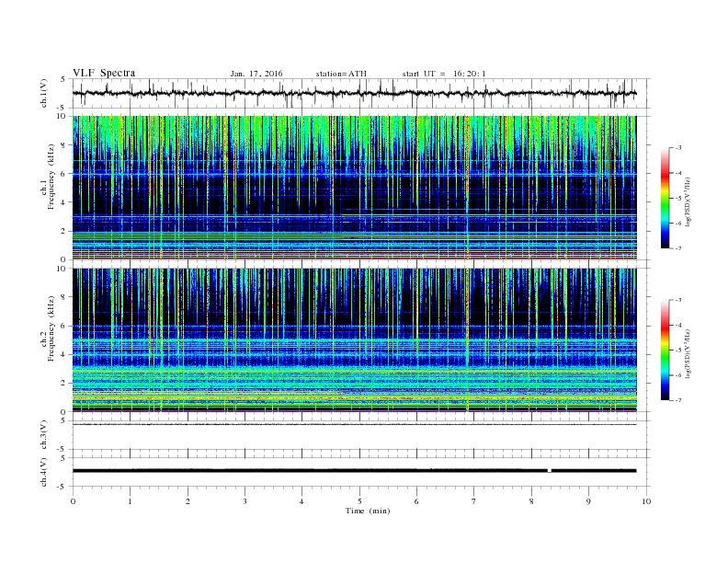Click the white gap in the ch.4 trace
The width and height of the screenshot is (728, 563).
point(550,471)
